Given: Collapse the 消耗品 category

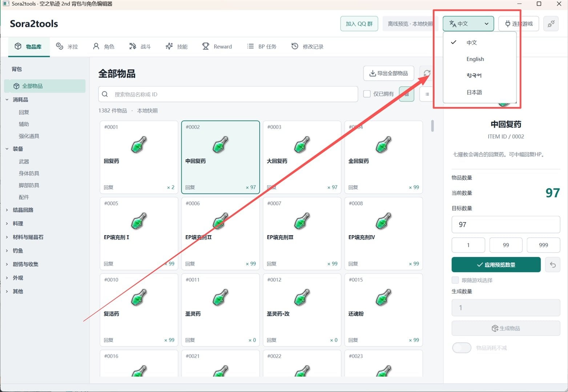Looking at the screenshot, I should coord(7,99).
